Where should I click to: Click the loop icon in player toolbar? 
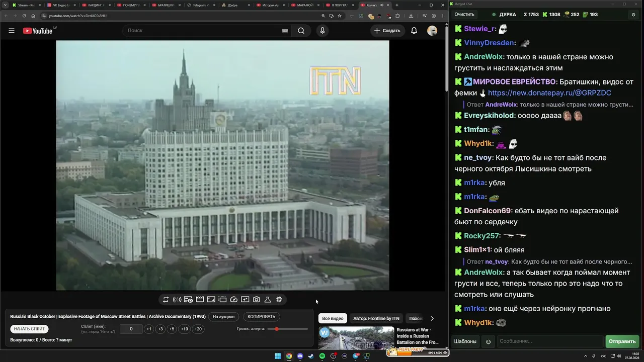166,299
